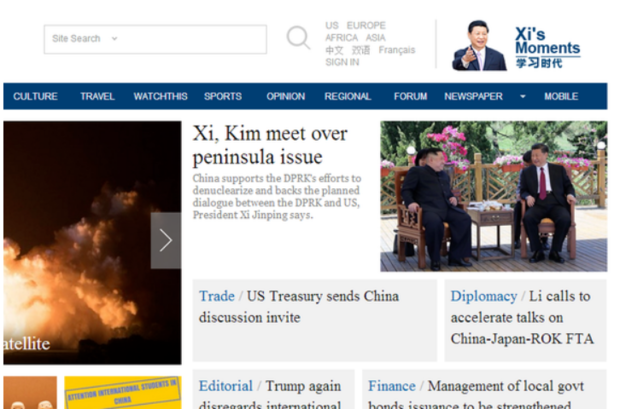Switch to the AFRICA edition link

pyautogui.click(x=341, y=38)
